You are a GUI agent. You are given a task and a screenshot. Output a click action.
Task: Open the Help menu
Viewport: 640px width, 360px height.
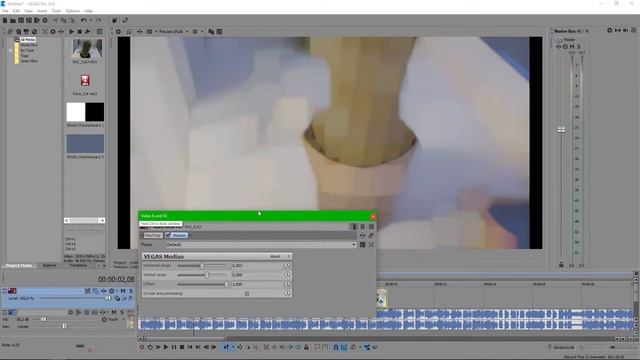[x=88, y=11]
